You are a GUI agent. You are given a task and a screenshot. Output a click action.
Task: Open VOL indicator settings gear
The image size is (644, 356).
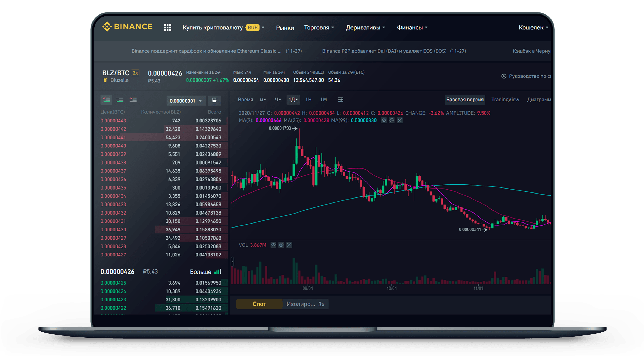(x=281, y=245)
